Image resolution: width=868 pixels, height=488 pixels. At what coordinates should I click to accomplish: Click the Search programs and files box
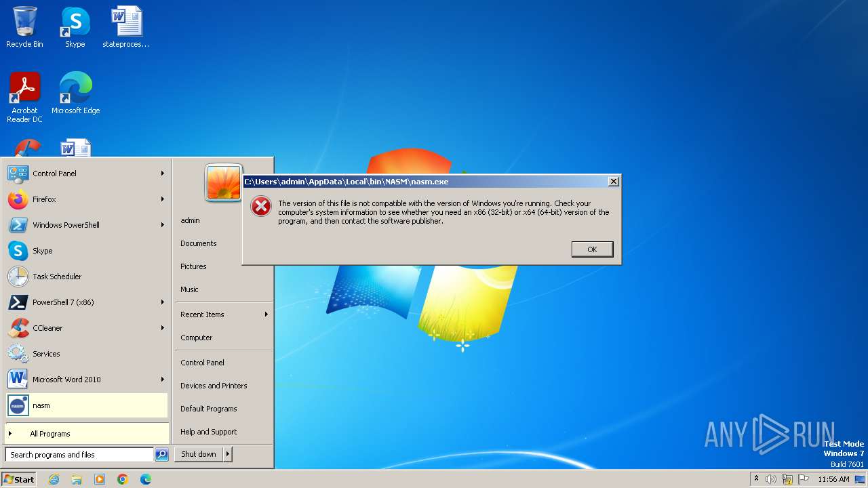(79, 455)
